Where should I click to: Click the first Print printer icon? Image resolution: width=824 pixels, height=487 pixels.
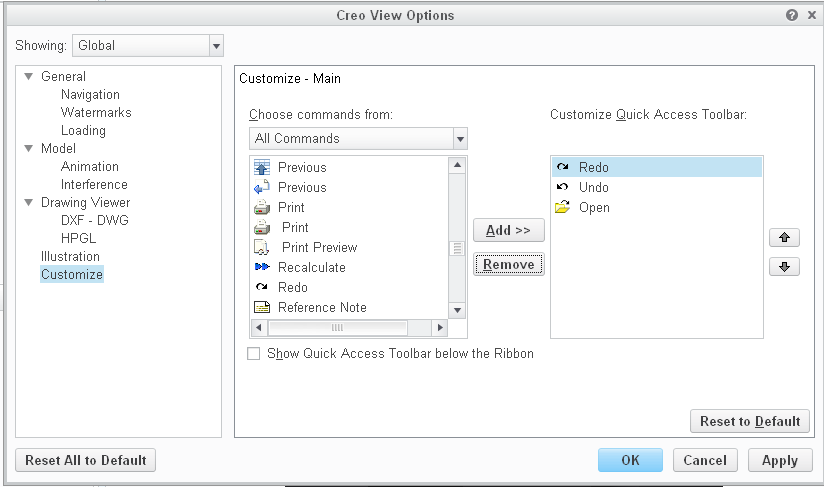click(x=262, y=207)
